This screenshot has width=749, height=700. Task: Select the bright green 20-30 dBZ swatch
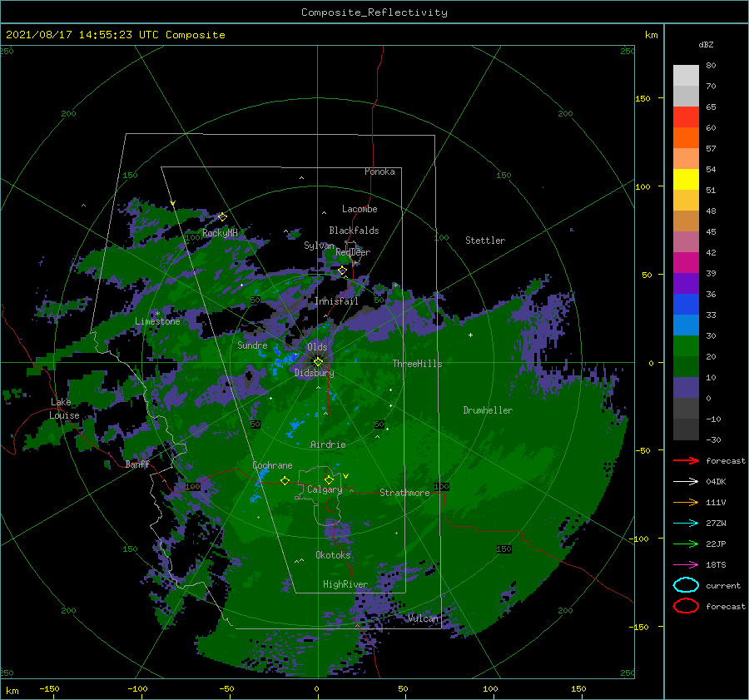click(x=686, y=346)
